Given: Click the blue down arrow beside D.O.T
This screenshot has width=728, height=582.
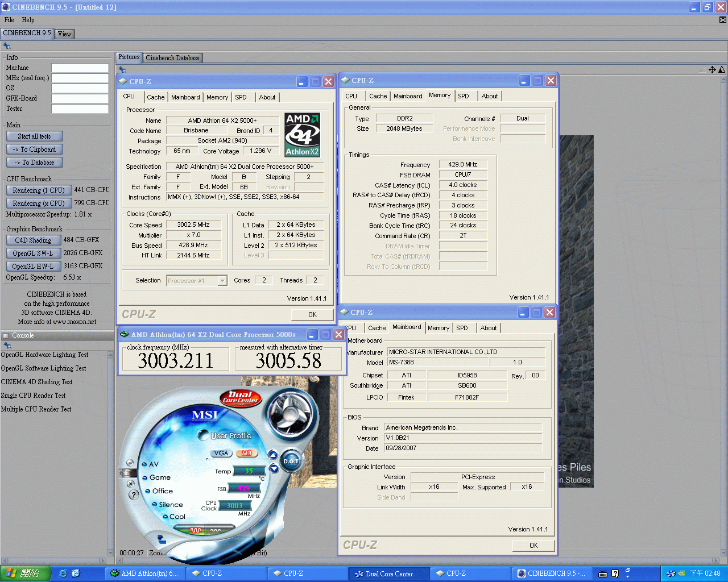Looking at the screenshot, I should click(x=274, y=468).
